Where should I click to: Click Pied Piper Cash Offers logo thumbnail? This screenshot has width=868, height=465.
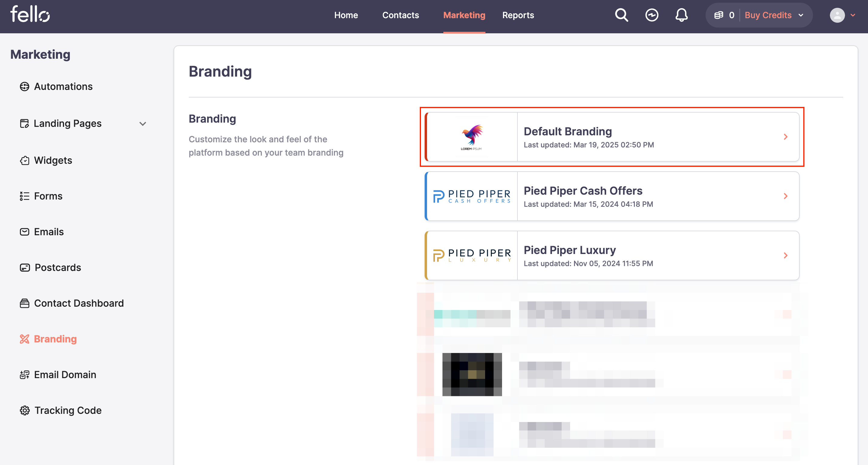click(472, 196)
